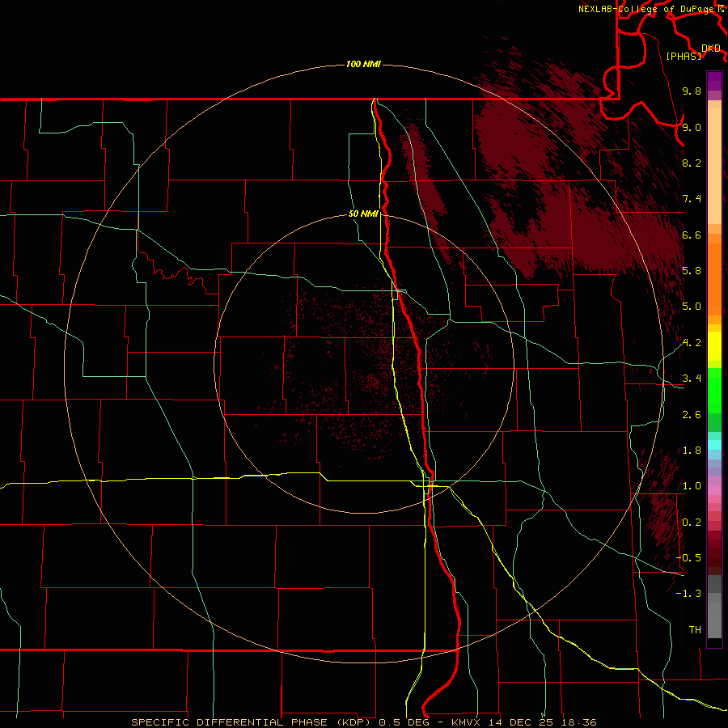Select the 5.0 value on color scale
The height and width of the screenshot is (728, 728).
click(x=692, y=307)
